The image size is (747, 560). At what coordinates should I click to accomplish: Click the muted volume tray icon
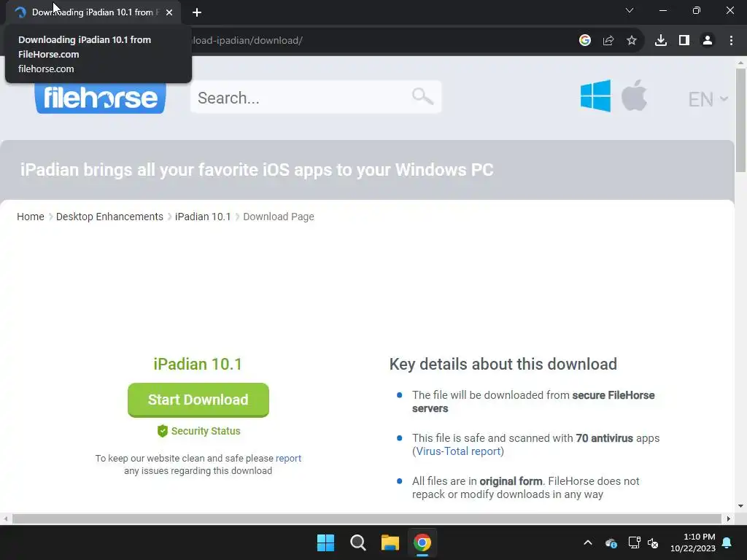653,542
